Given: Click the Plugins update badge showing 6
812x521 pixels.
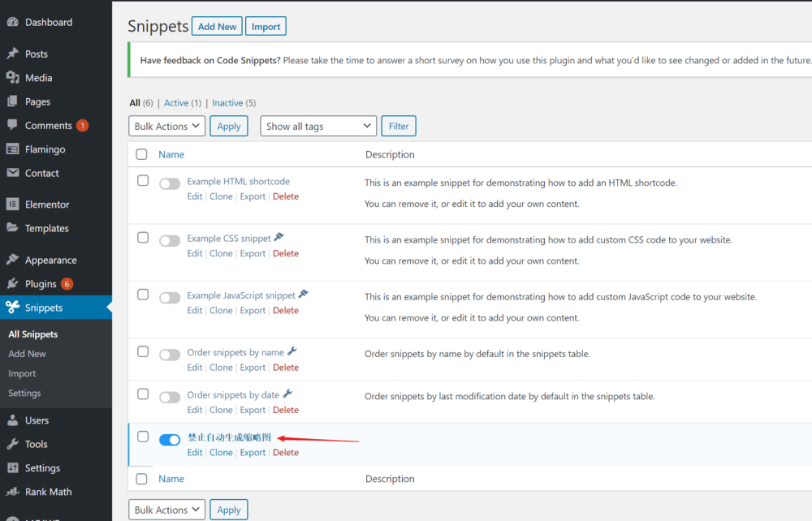Looking at the screenshot, I should tap(67, 284).
